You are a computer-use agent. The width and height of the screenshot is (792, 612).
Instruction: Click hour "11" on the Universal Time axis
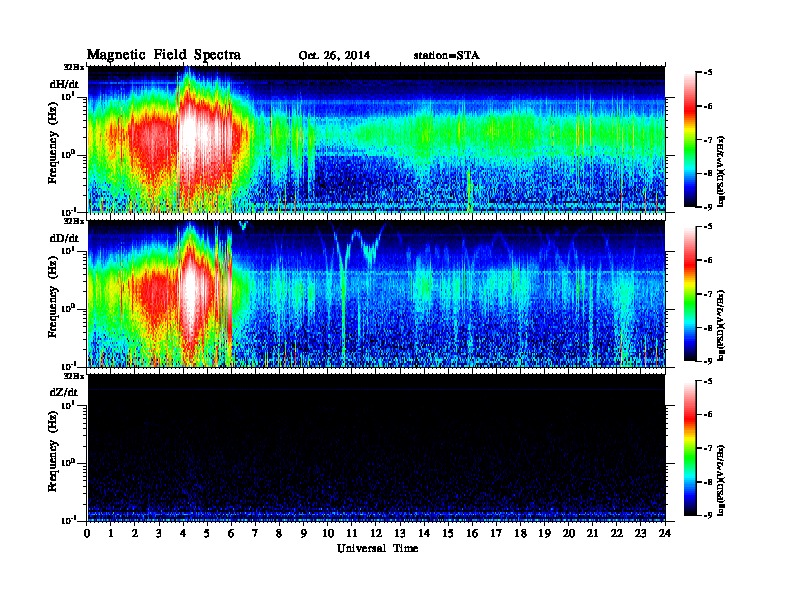point(352,533)
